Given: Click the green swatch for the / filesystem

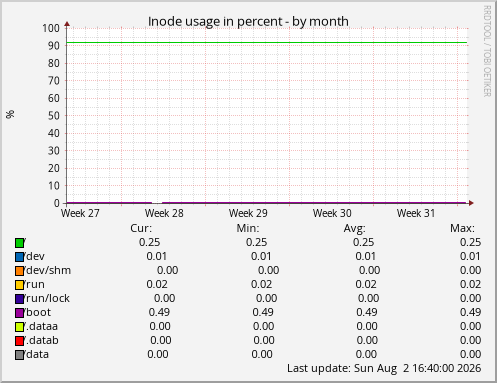Looking at the screenshot, I should (x=20, y=243).
